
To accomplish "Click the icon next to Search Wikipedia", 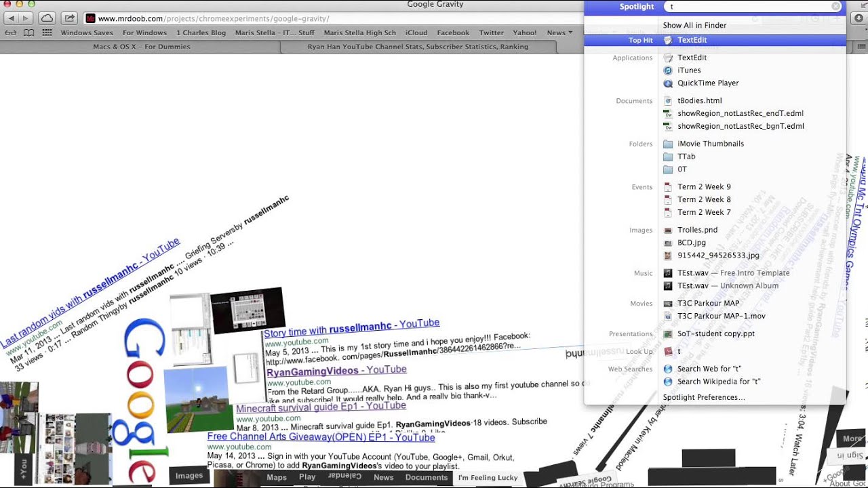I will 668,382.
